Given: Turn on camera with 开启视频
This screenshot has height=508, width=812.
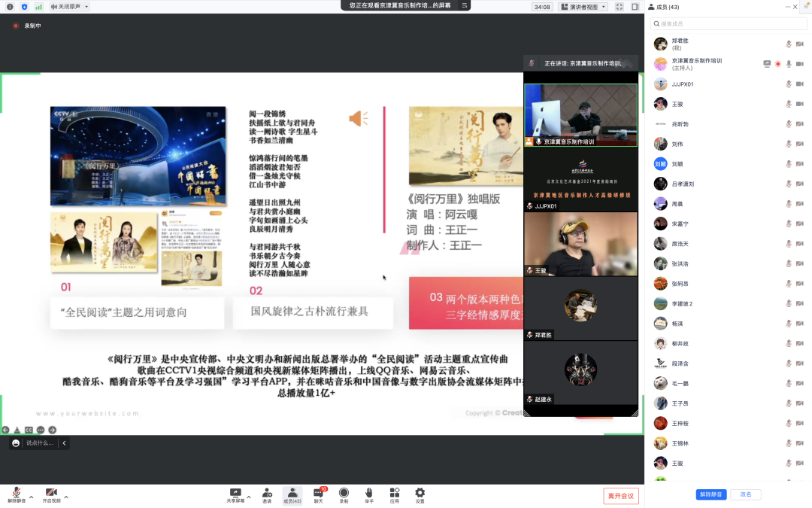Looking at the screenshot, I should point(51,494).
